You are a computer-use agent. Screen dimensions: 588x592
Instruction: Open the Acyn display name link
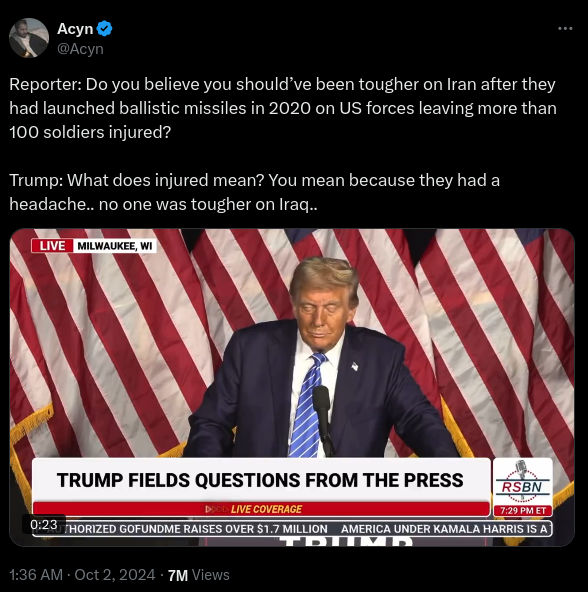[75, 29]
